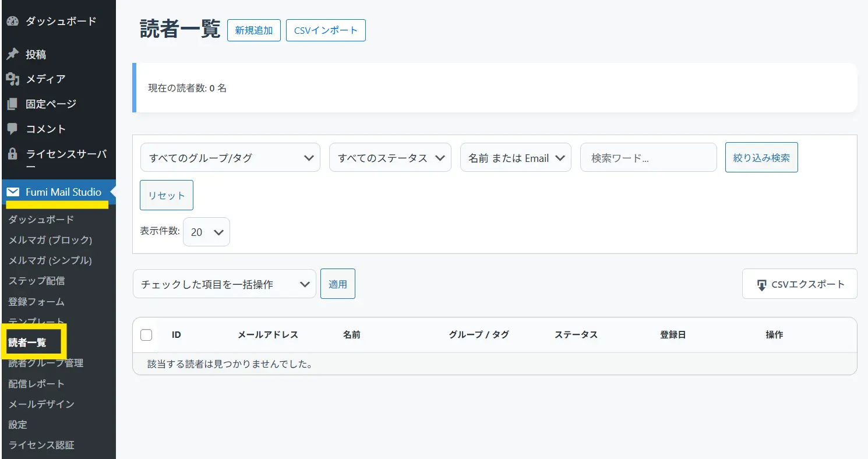This screenshot has height=459, width=868.
Task: Click the comment bubble icon in sidebar
Action: (12, 129)
